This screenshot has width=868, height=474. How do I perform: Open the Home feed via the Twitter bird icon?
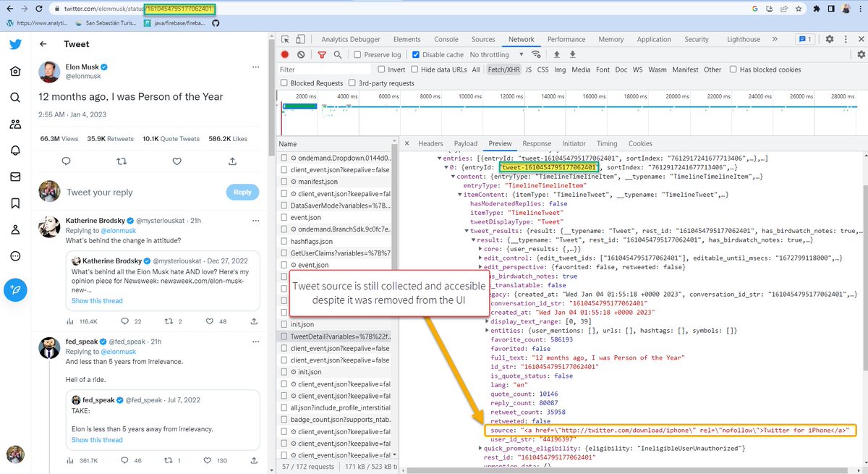pos(15,44)
